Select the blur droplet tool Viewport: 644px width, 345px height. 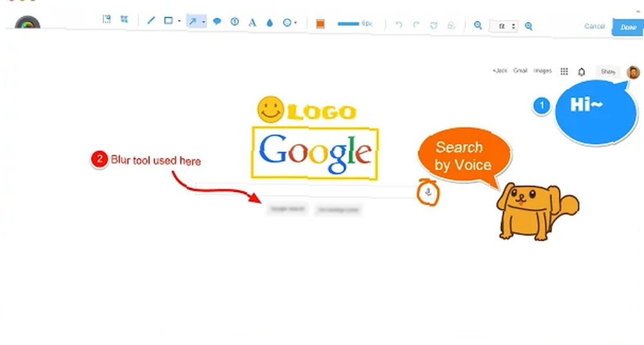pos(269,23)
